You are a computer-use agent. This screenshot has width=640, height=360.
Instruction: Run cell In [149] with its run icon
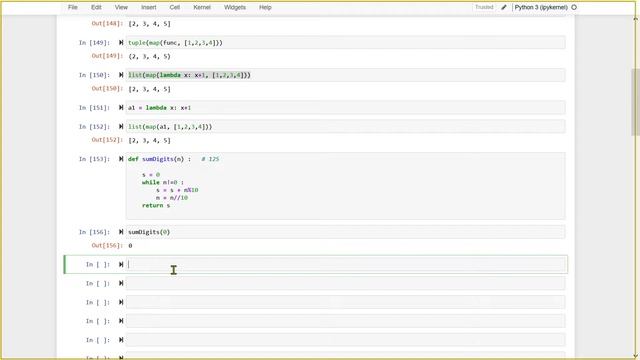point(121,42)
